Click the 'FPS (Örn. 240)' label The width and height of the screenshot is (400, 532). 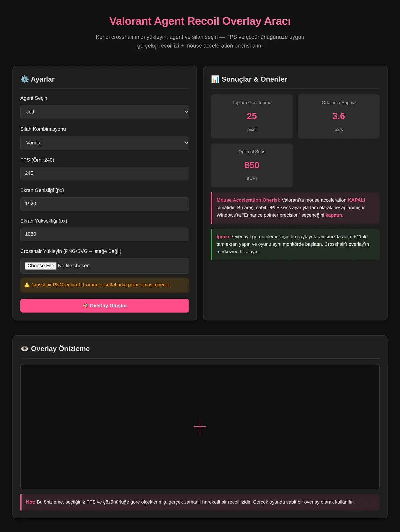tap(37, 160)
